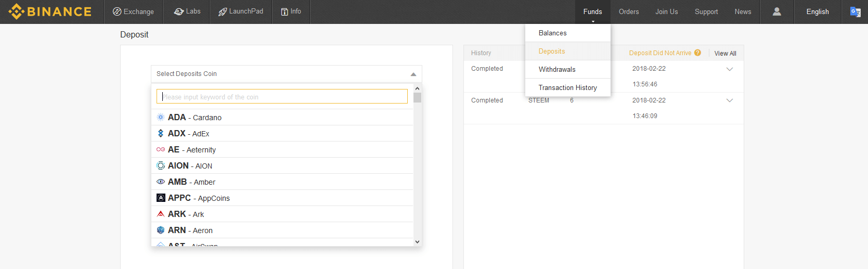Select Withdrawals from Funds menu

click(568, 69)
